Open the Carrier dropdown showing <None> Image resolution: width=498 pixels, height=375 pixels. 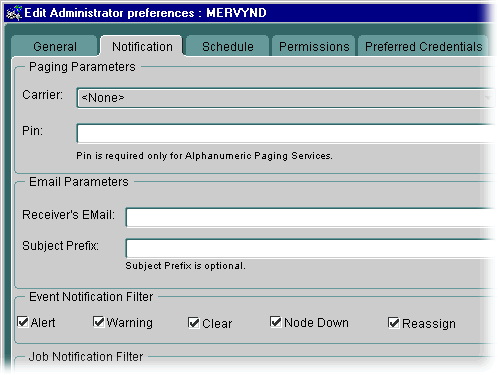[x=286, y=98]
